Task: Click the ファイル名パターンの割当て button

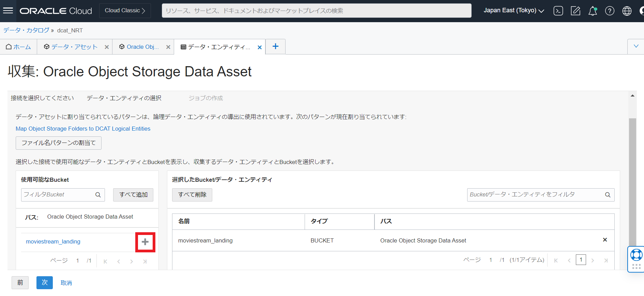Action: (x=59, y=143)
